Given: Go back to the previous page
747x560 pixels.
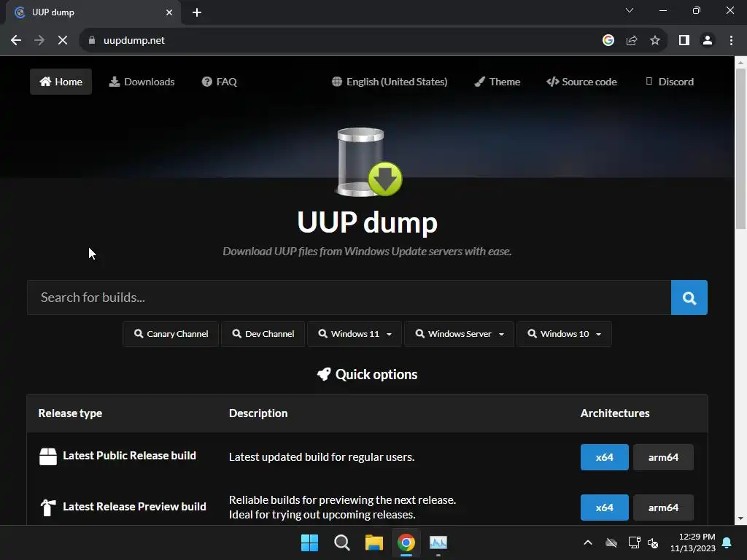Looking at the screenshot, I should pos(16,41).
